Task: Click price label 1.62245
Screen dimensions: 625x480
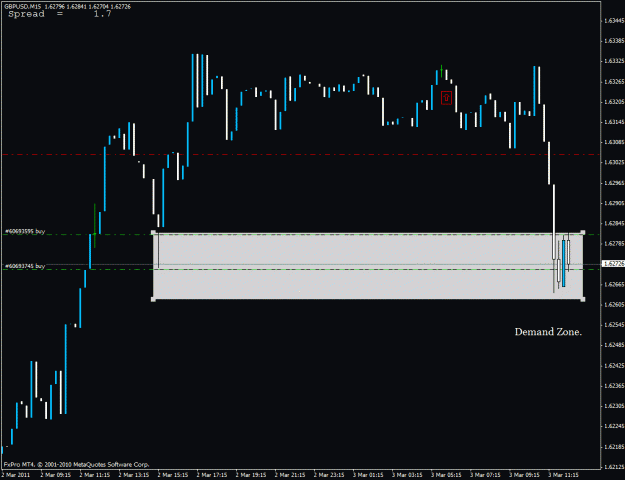Action: (x=614, y=426)
